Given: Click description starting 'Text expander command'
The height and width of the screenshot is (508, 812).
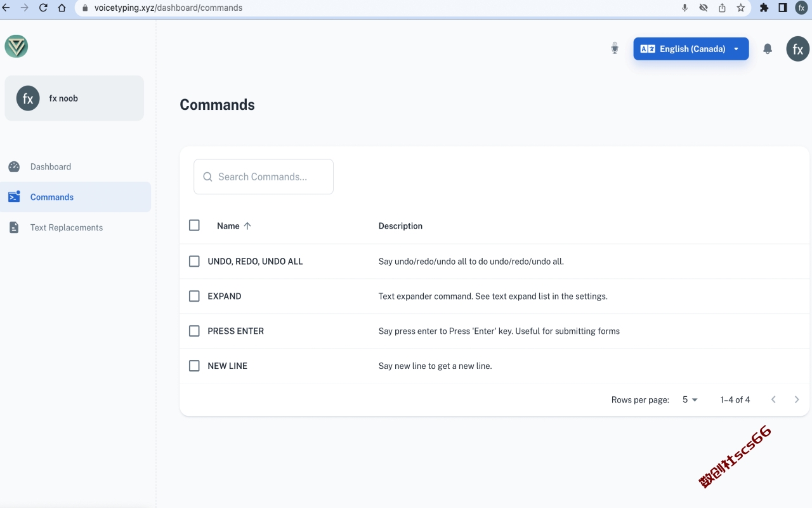Looking at the screenshot, I should pyautogui.click(x=493, y=296).
